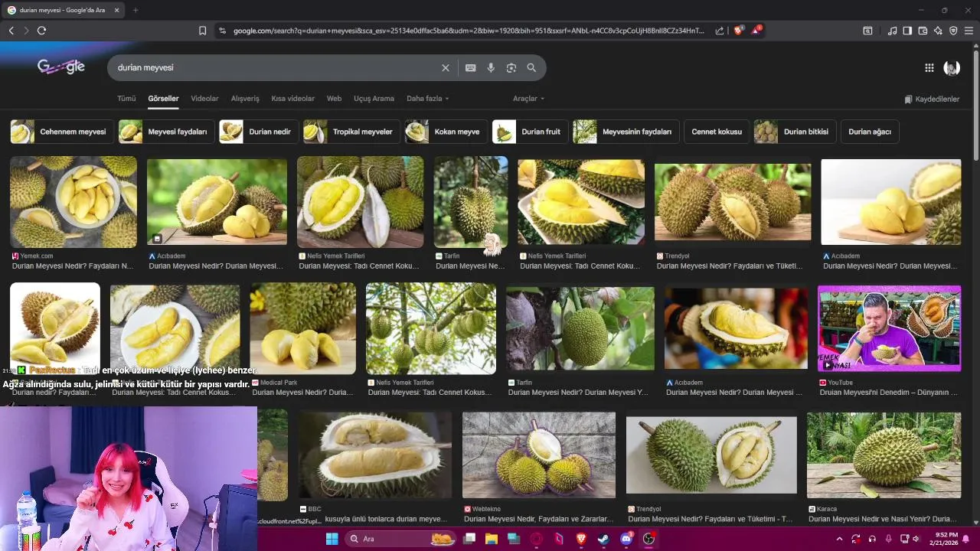Image resolution: width=980 pixels, height=551 pixels.
Task: Open Discord from the taskbar
Action: tap(626, 539)
